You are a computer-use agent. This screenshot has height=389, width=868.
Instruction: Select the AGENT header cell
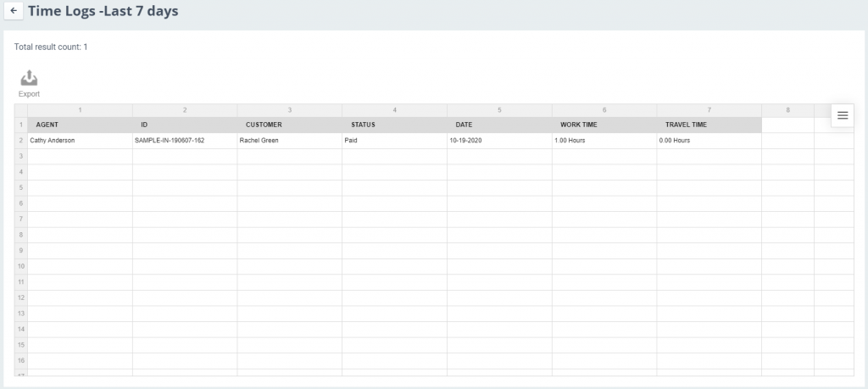(x=81, y=125)
